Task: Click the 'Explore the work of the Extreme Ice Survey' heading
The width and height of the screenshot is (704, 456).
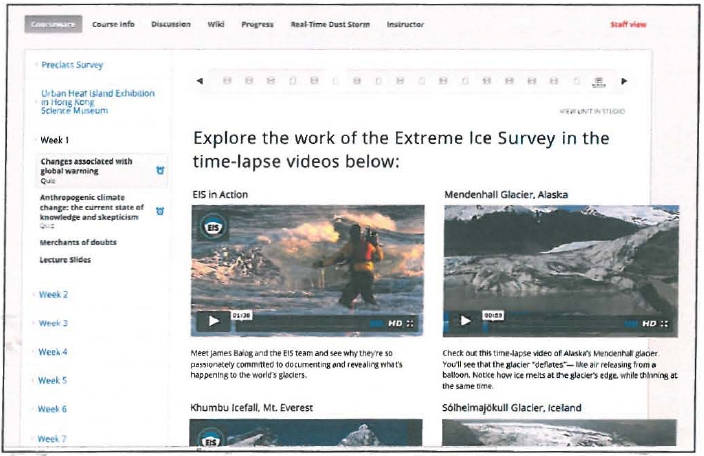Action: coord(401,149)
